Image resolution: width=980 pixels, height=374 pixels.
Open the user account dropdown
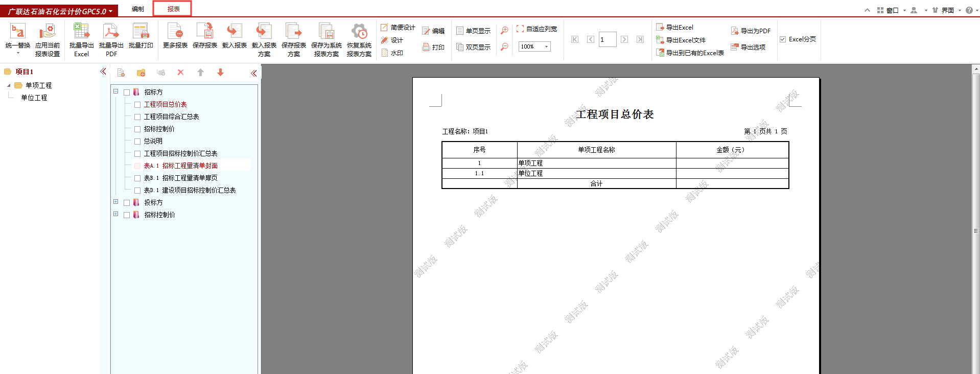click(919, 10)
